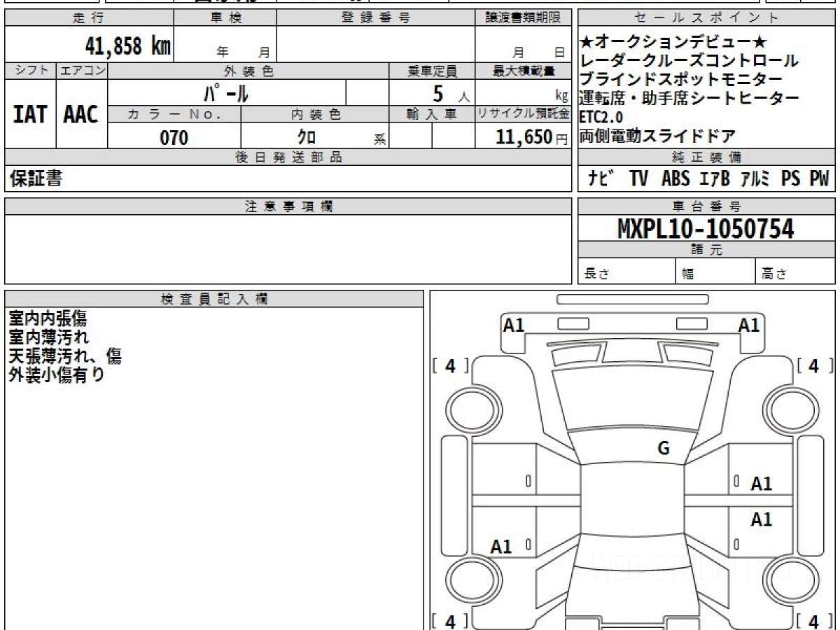Click the 幅 field label
Image resolution: width=840 pixels, height=630 pixels.
pos(688,274)
